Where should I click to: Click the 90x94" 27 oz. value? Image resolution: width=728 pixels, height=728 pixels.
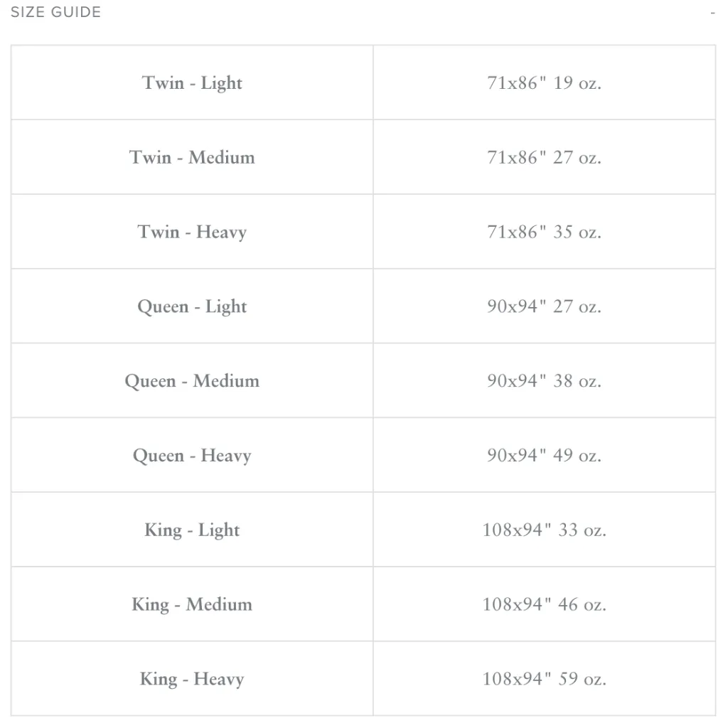click(x=544, y=306)
